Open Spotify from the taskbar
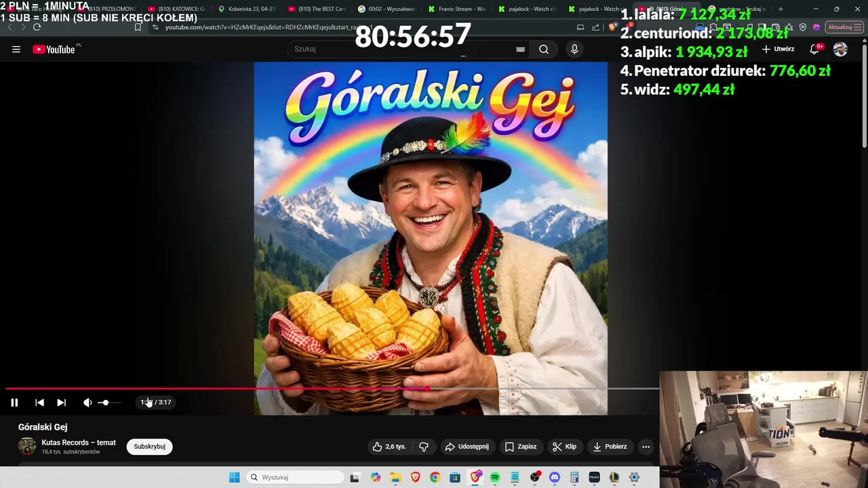 pos(495,477)
